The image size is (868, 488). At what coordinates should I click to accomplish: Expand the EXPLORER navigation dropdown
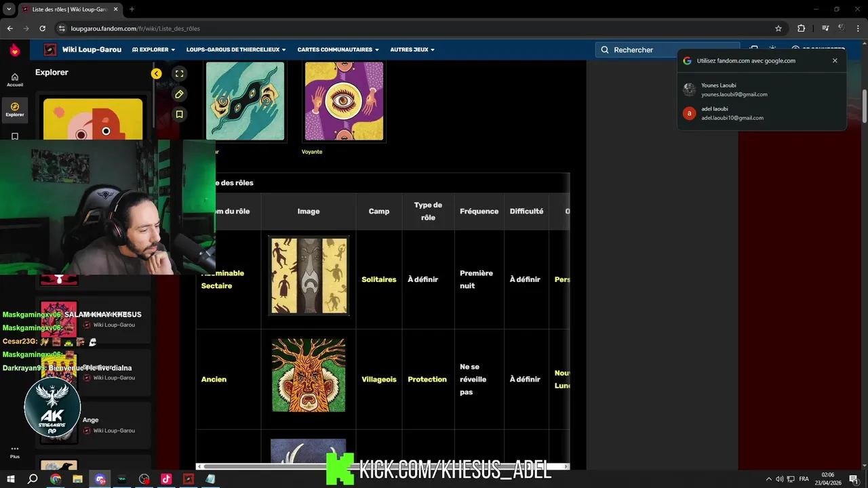[154, 49]
